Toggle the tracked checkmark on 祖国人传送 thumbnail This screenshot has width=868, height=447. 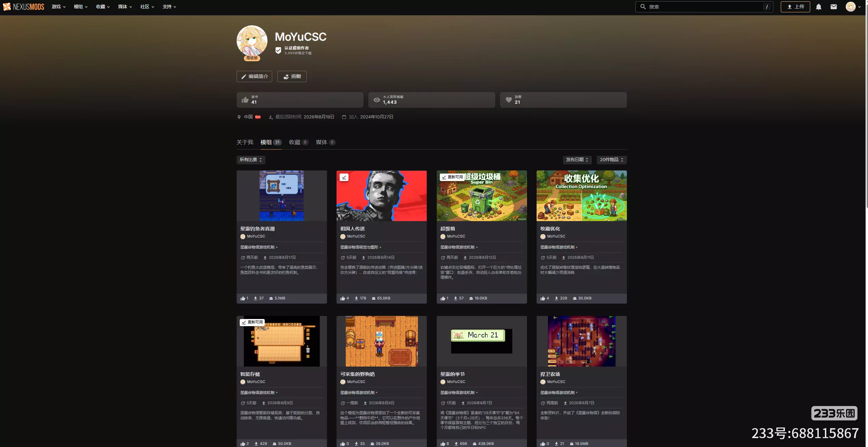coord(344,177)
